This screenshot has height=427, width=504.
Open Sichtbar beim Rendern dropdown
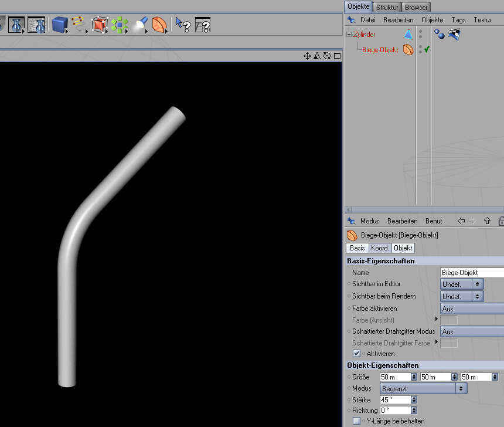pyautogui.click(x=462, y=296)
